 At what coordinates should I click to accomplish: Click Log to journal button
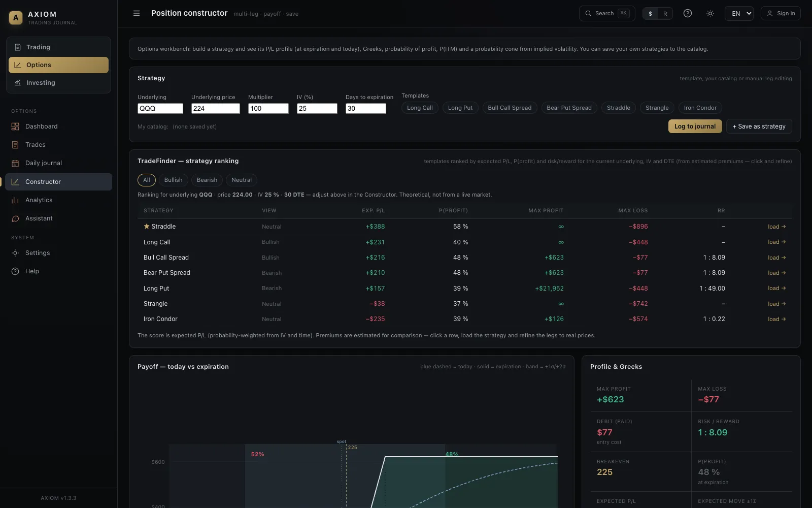pyautogui.click(x=695, y=126)
